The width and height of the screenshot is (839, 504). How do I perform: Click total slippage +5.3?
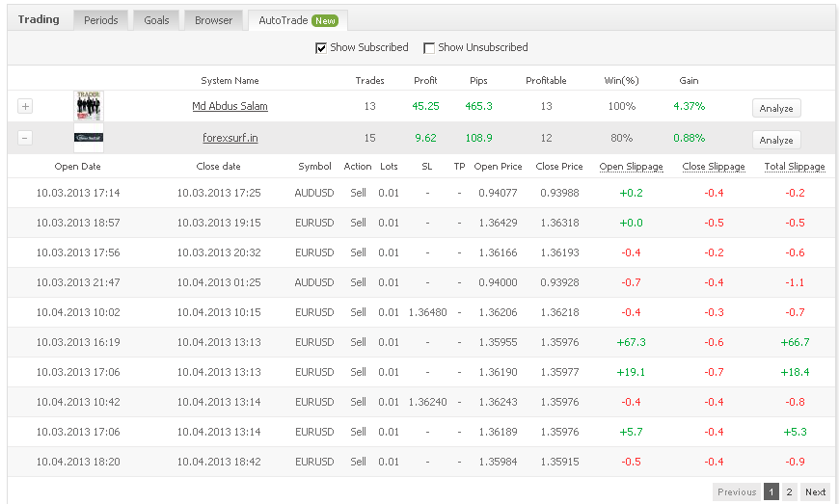[x=795, y=433]
